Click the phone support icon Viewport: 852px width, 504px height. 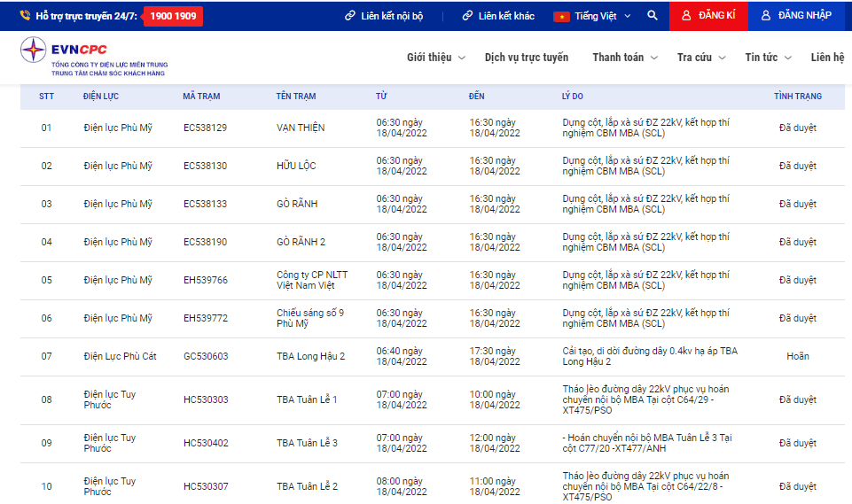pos(25,16)
